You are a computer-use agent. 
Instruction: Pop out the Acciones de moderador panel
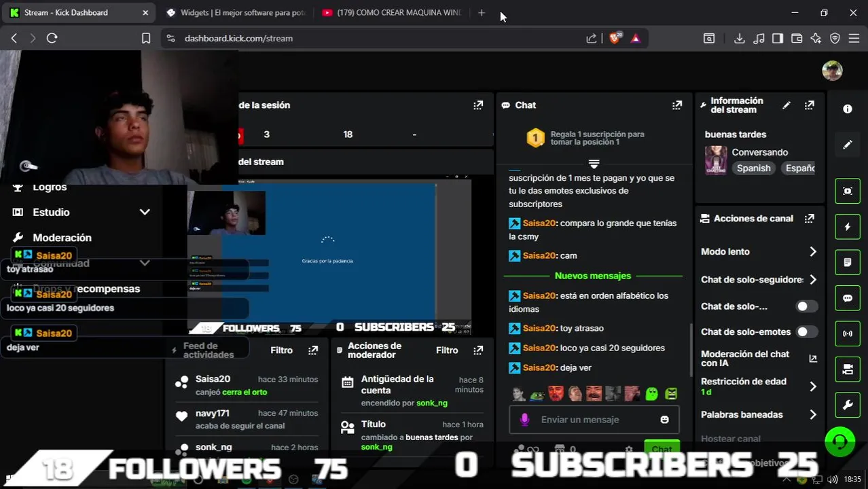[x=478, y=350]
